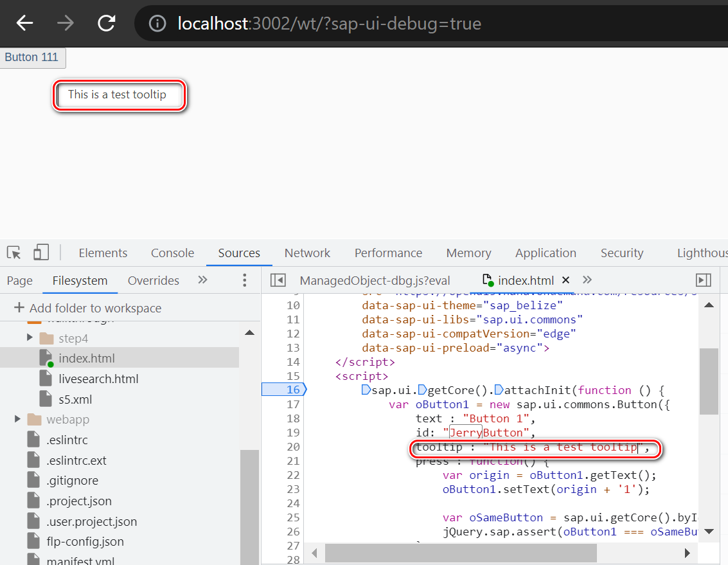Switch to the index.html editor tab
Image resolution: width=728 pixels, height=565 pixels.
point(526,281)
